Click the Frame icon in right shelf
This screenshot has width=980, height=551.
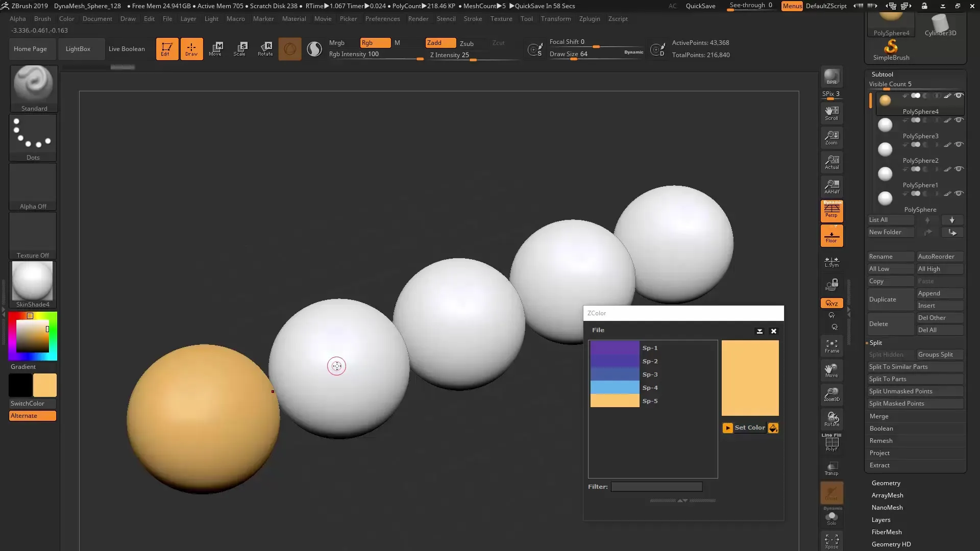(831, 346)
